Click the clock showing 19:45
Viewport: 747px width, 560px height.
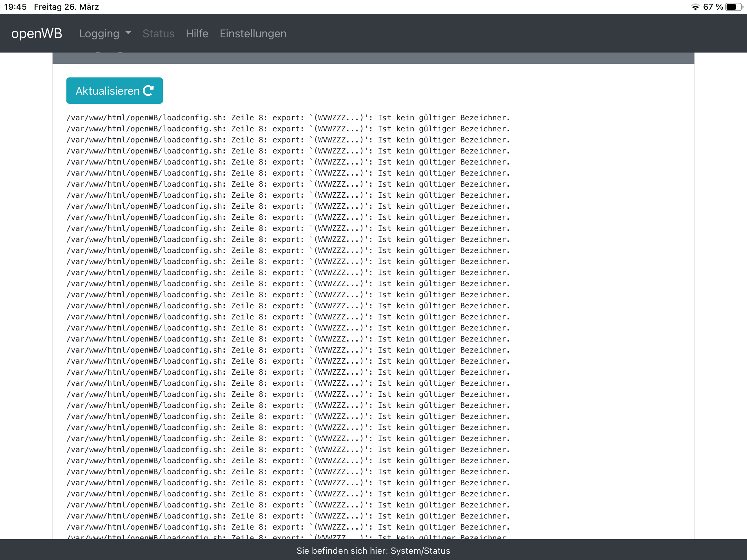pyautogui.click(x=15, y=6)
